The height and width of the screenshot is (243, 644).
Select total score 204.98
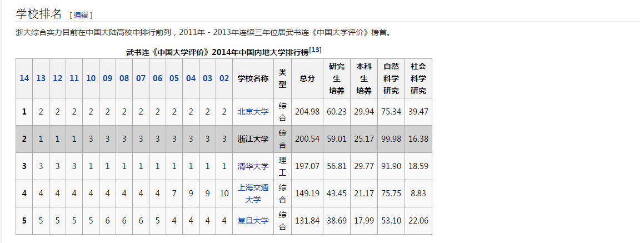pyautogui.click(x=307, y=111)
